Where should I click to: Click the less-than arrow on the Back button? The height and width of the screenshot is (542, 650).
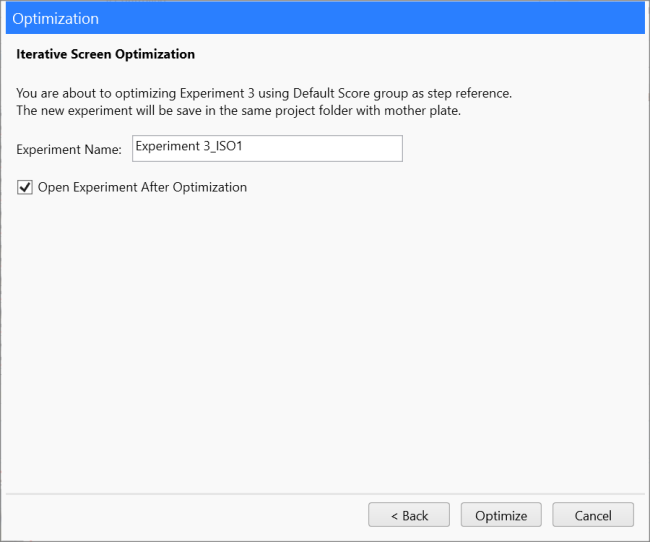pos(394,516)
